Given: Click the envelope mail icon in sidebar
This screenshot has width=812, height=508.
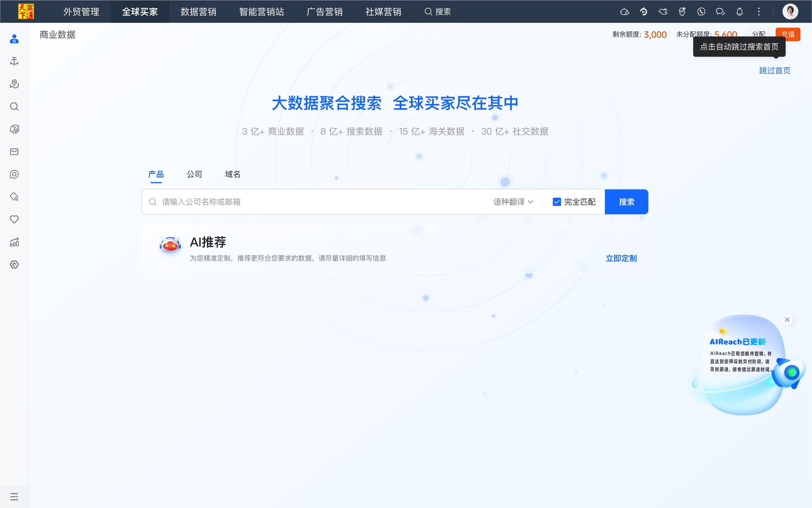Looking at the screenshot, I should (14, 152).
